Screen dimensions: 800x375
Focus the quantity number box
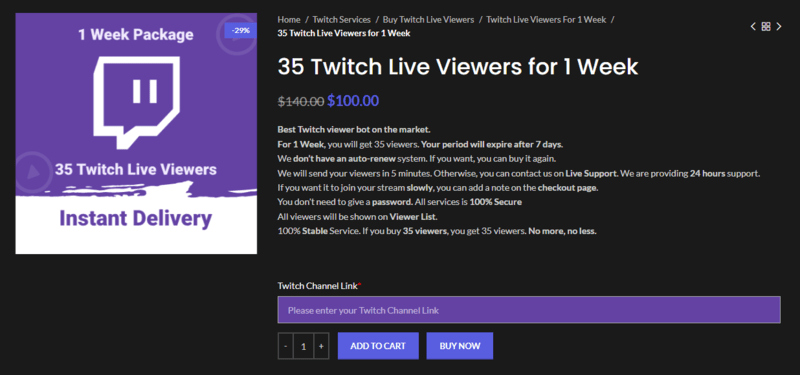[304, 346]
